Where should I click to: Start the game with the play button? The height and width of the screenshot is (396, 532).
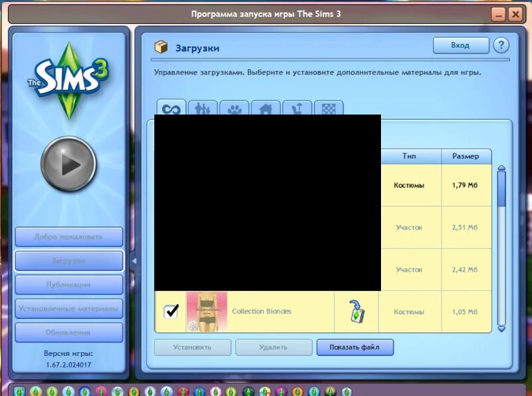[68, 164]
